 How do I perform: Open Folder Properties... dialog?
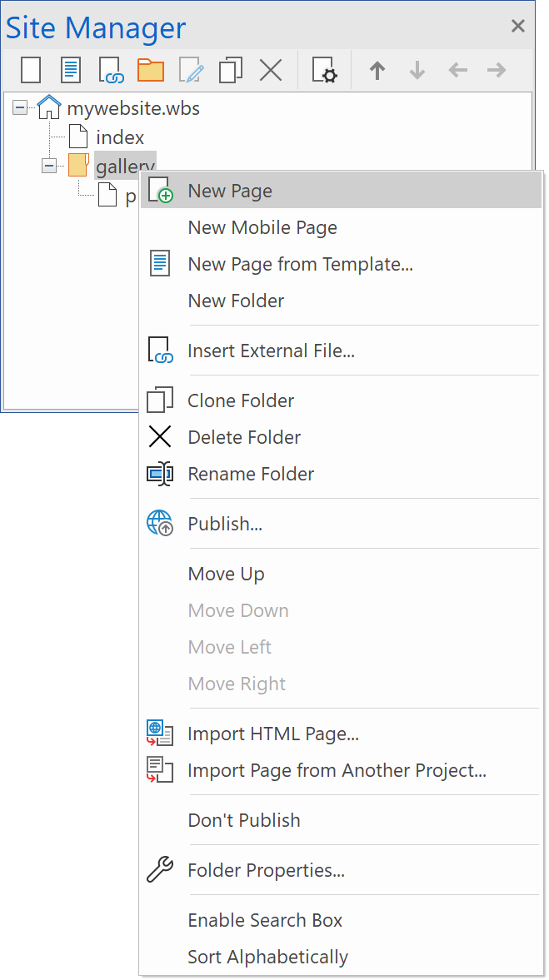tap(266, 870)
